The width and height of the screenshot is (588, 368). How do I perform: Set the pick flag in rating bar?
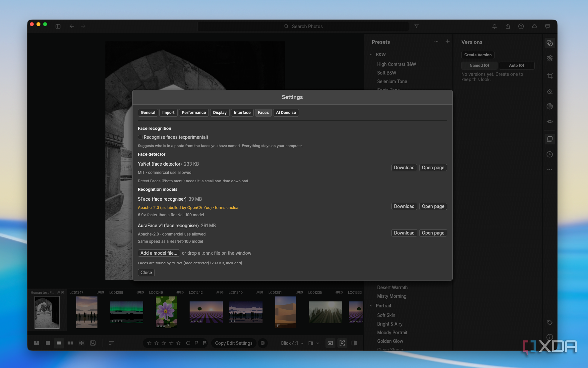point(196,343)
